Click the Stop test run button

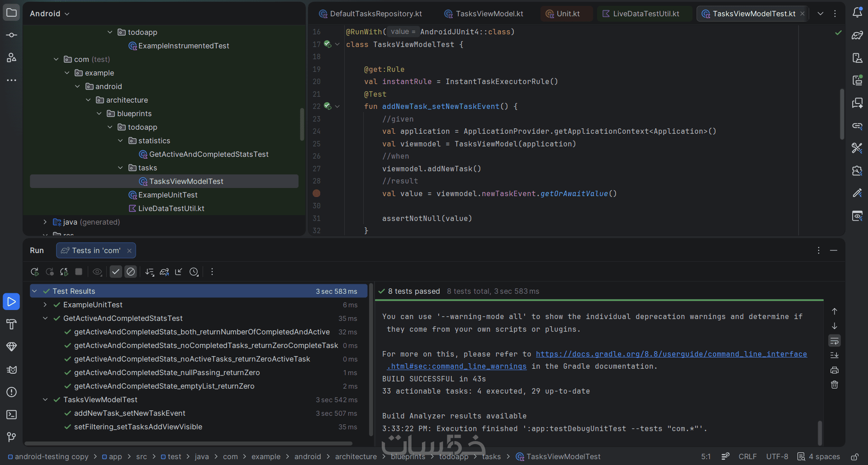(79, 272)
